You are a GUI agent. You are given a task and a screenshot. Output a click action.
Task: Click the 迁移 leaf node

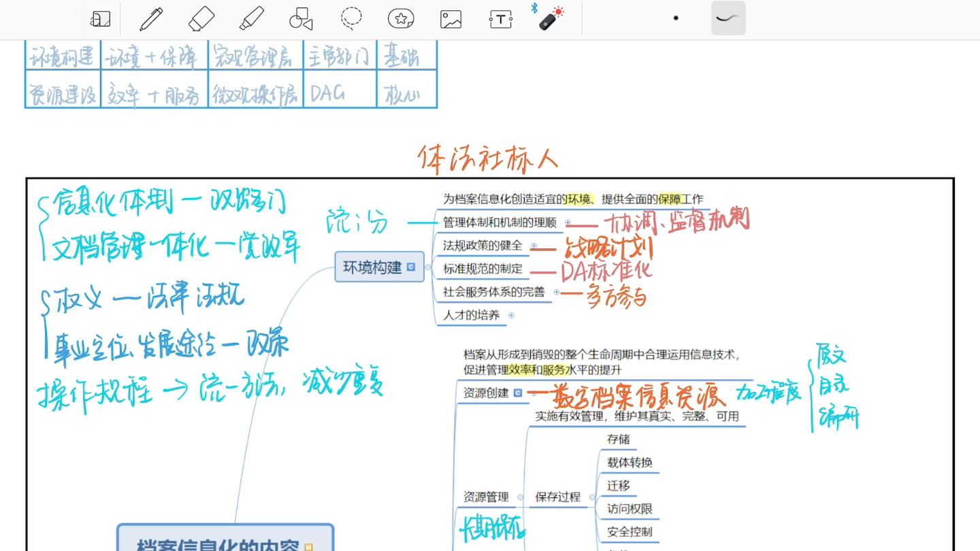pyautogui.click(x=619, y=486)
